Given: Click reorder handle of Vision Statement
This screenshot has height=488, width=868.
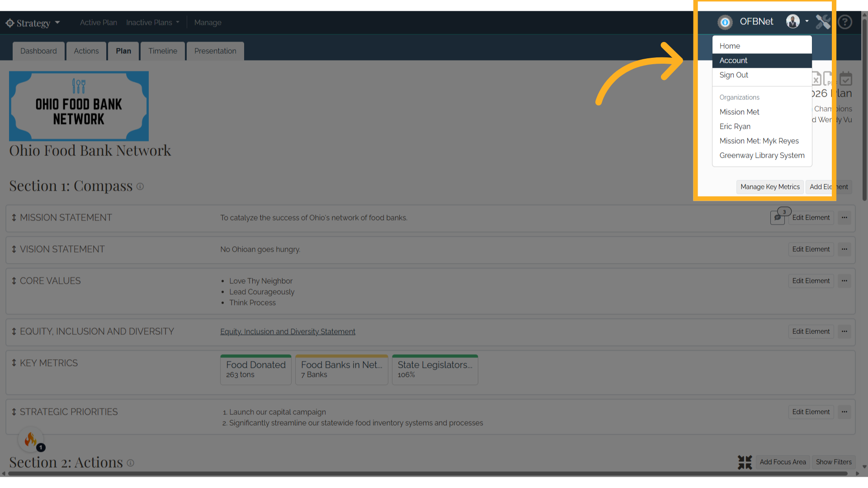Looking at the screenshot, I should pyautogui.click(x=14, y=249).
